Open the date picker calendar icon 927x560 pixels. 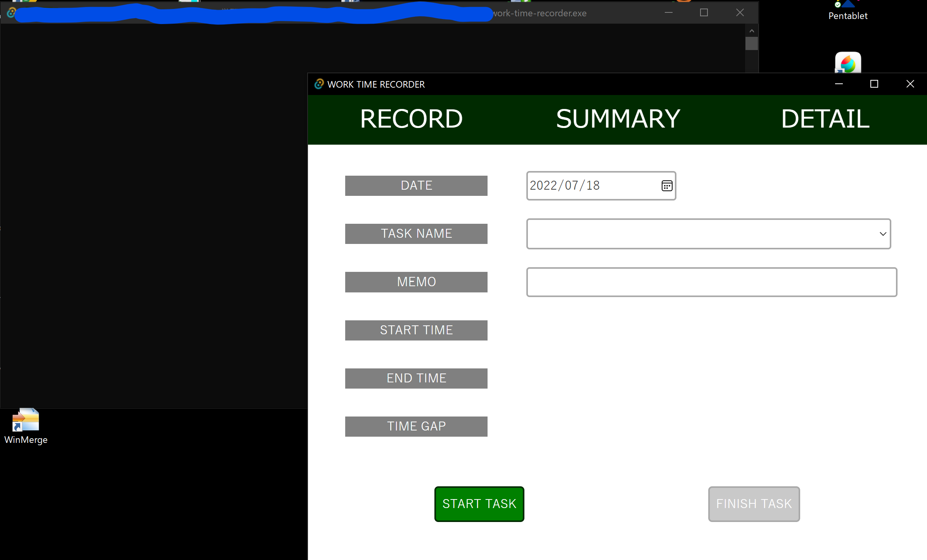click(667, 186)
